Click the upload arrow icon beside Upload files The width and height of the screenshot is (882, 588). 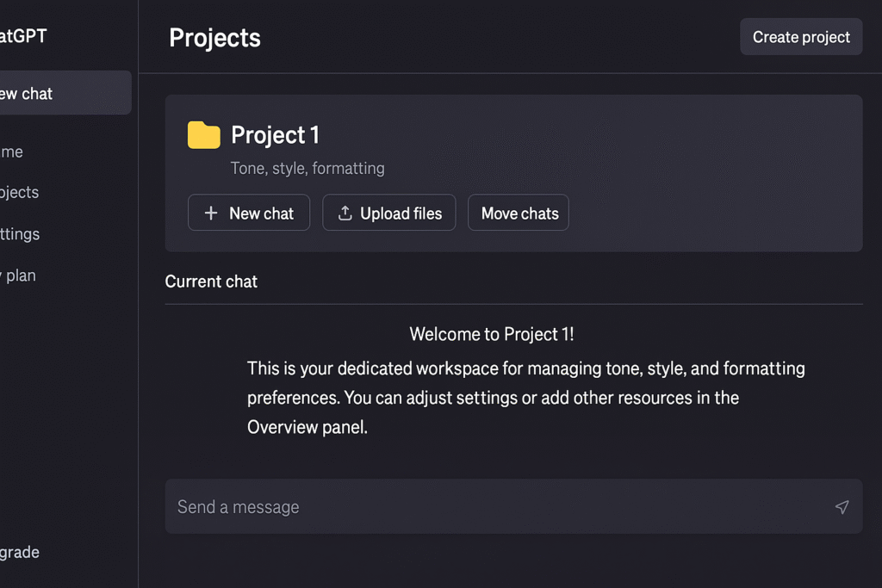[345, 214]
